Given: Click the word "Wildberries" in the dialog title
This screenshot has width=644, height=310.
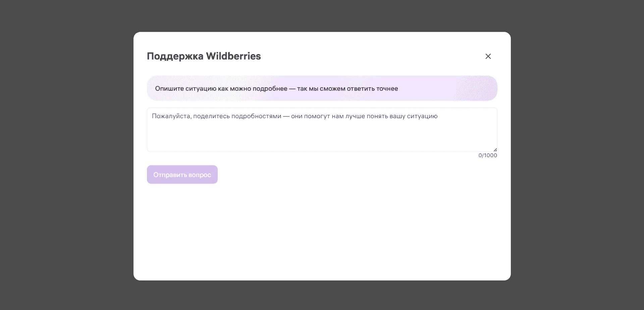Looking at the screenshot, I should (x=233, y=56).
